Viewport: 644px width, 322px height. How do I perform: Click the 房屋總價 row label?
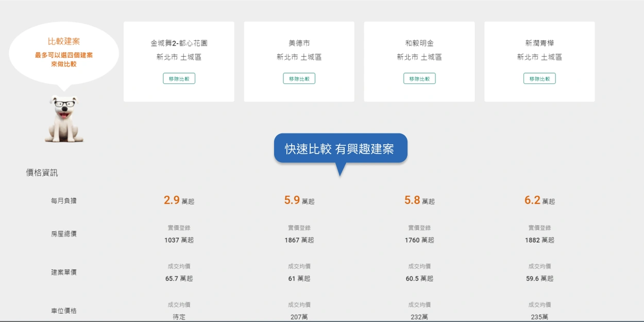[x=64, y=234]
